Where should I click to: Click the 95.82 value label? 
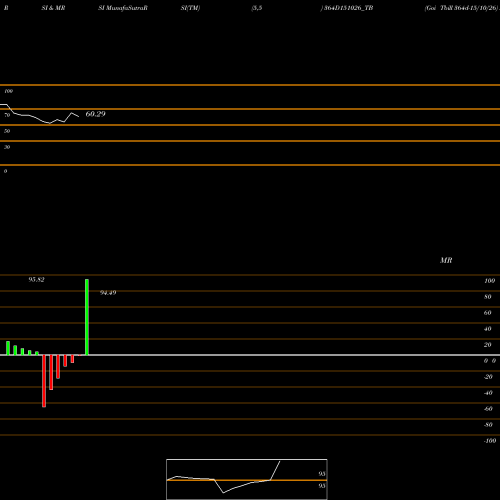[x=36, y=280]
